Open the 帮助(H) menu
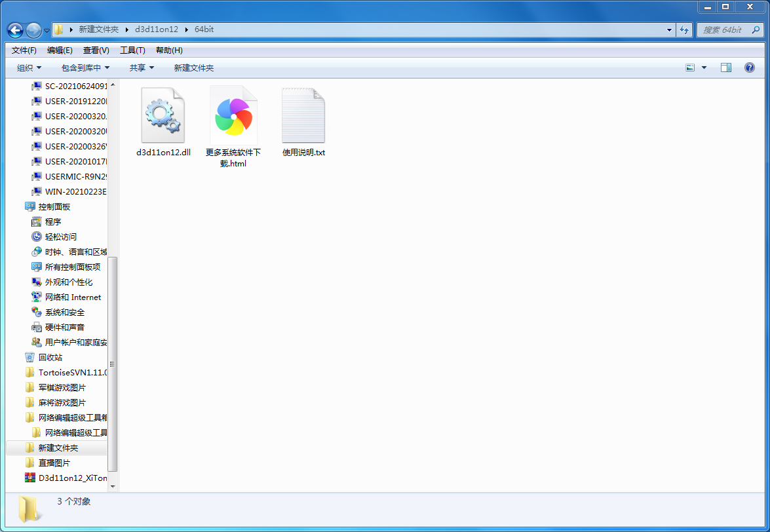Image resolution: width=770 pixels, height=532 pixels. pos(170,50)
